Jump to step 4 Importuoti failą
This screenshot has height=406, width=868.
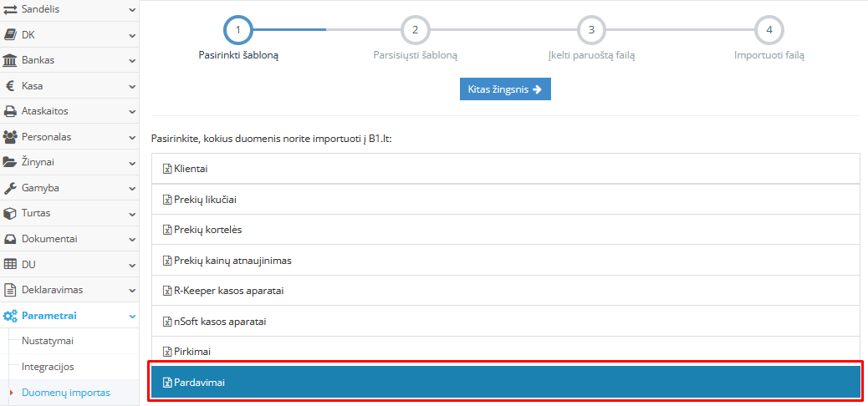click(x=768, y=30)
